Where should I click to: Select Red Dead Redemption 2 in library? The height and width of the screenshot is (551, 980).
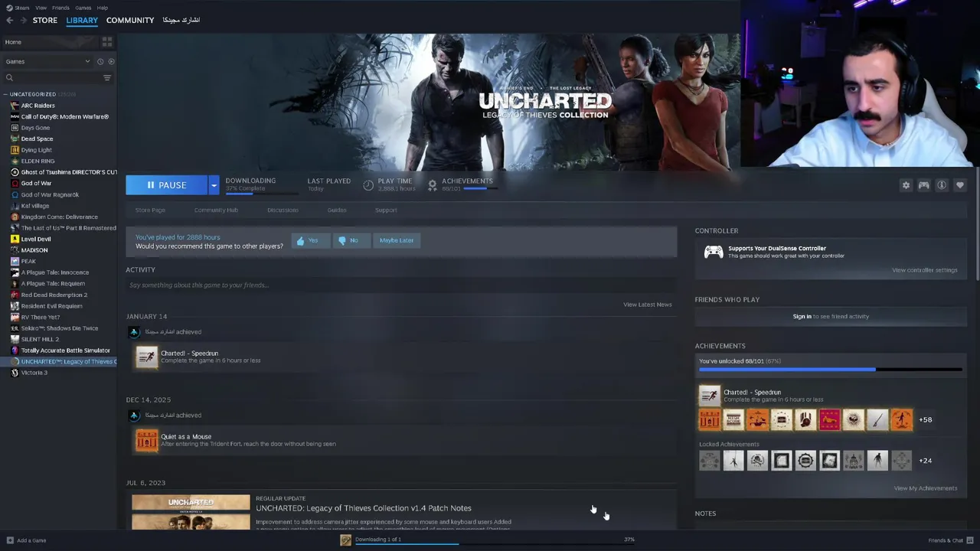coord(54,295)
